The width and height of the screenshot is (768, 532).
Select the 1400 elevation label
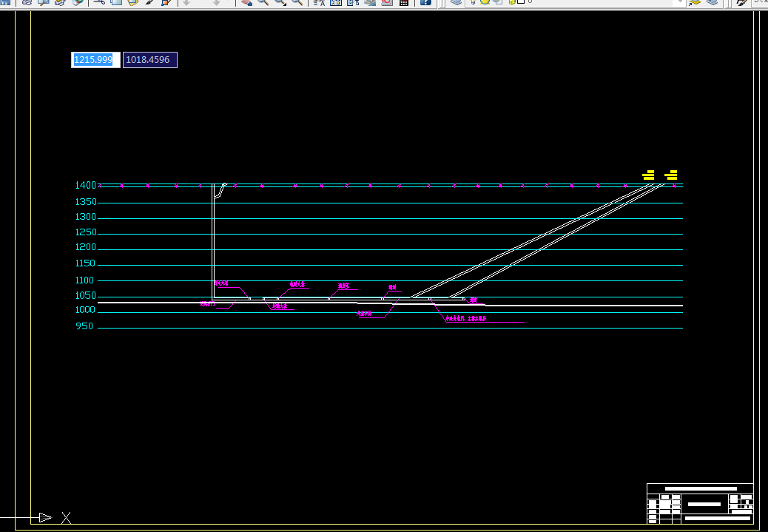coord(86,185)
